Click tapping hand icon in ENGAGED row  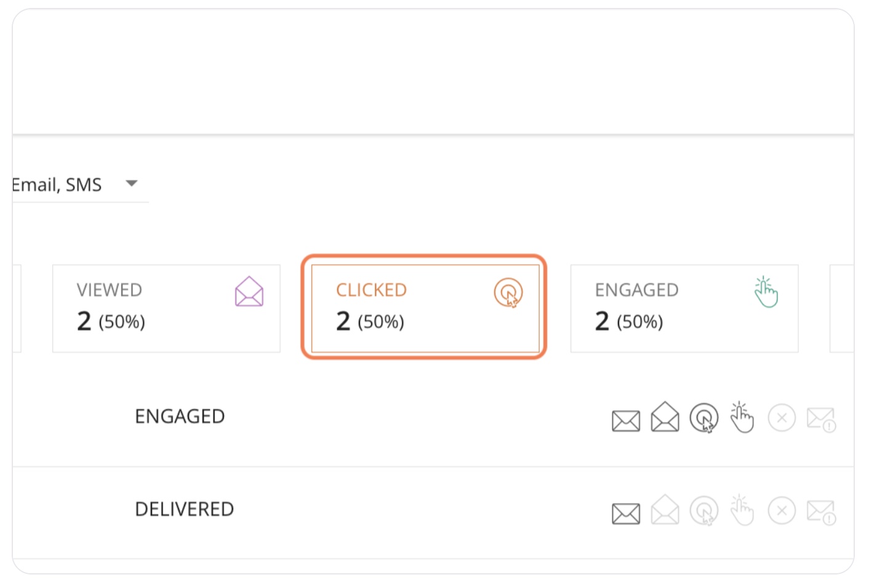pyautogui.click(x=742, y=418)
